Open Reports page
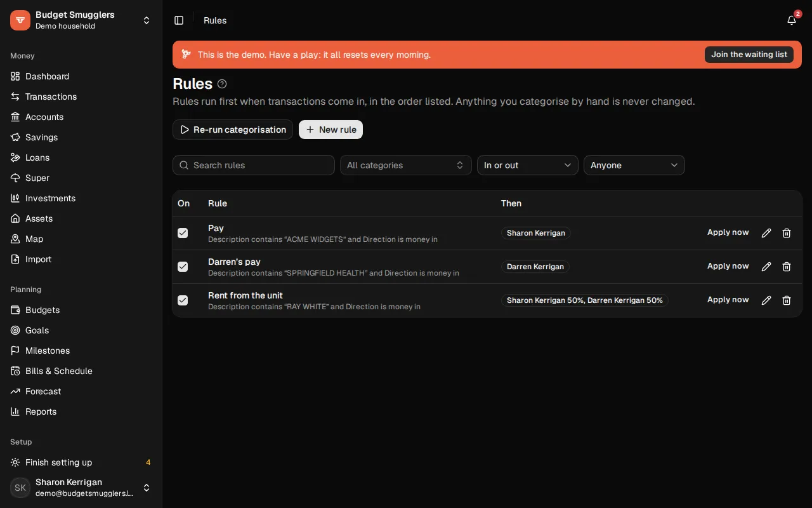Image resolution: width=812 pixels, height=508 pixels. pos(81,411)
